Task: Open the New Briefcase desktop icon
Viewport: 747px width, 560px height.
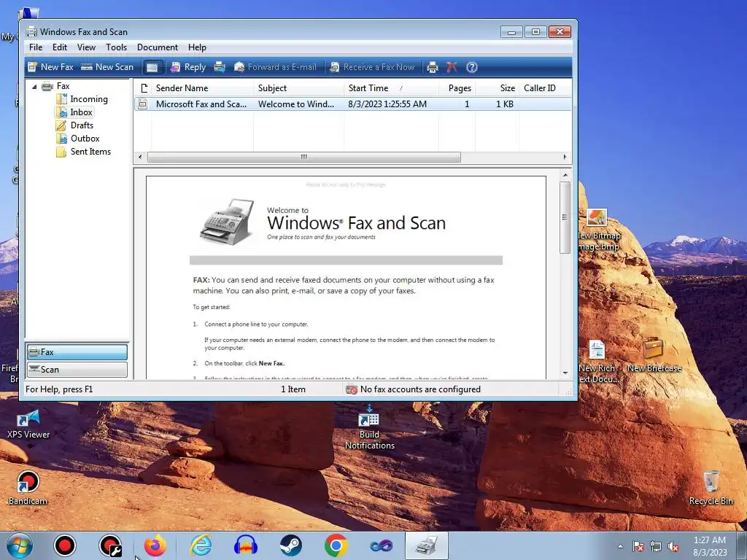Action: (654, 355)
